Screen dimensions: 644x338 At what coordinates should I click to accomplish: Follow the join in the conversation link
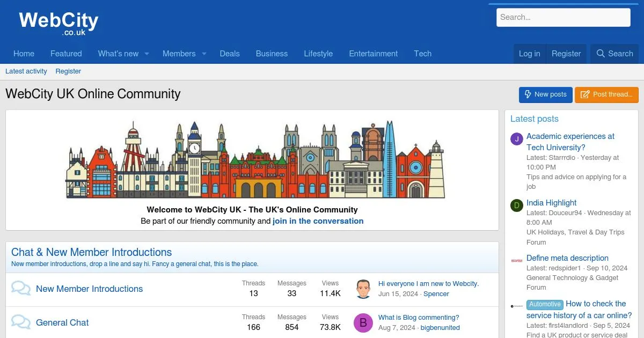[318, 221]
